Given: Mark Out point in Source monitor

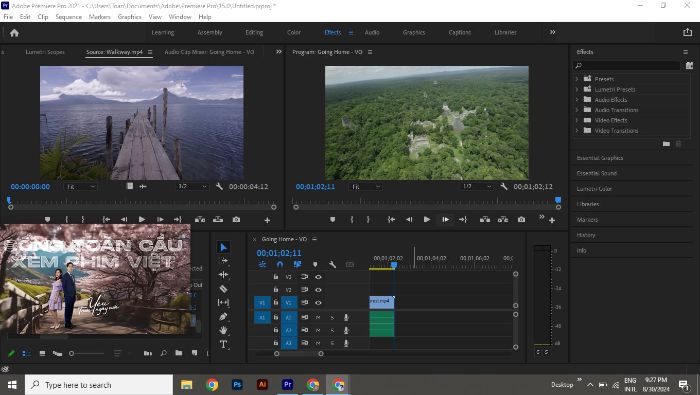Looking at the screenshot, I should [83, 220].
